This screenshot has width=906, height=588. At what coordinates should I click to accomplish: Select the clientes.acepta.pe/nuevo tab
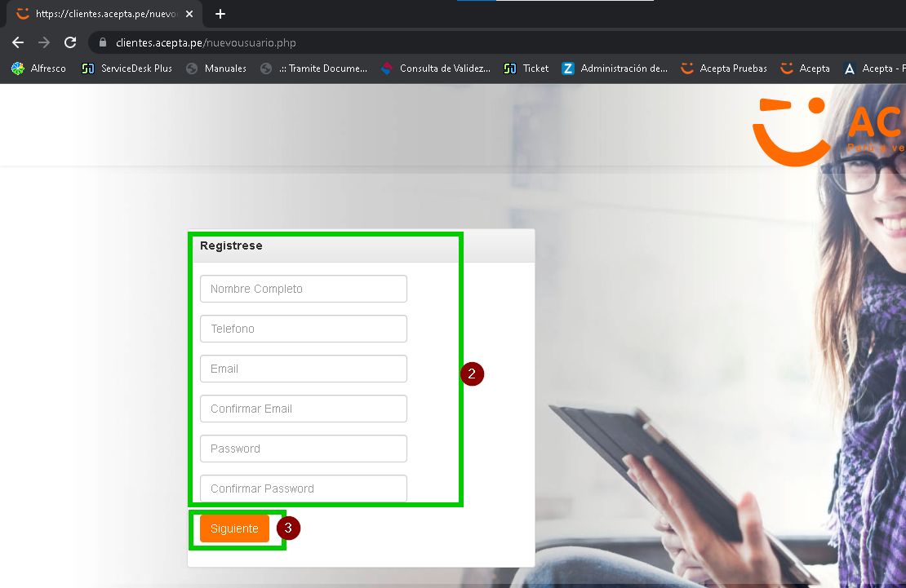coord(104,14)
